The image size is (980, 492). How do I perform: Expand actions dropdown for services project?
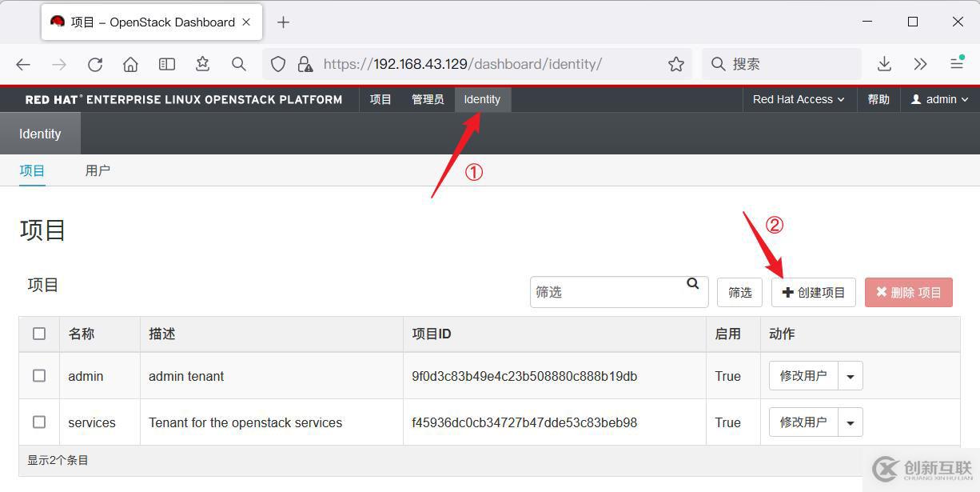point(851,422)
